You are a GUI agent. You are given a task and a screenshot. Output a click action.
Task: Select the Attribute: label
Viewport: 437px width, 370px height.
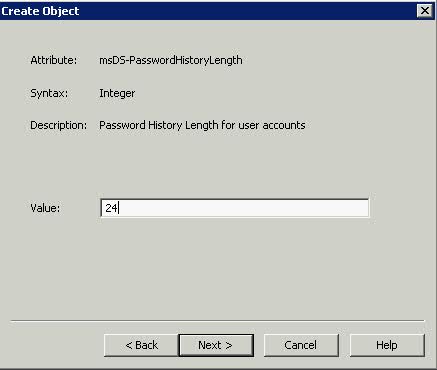(x=54, y=60)
